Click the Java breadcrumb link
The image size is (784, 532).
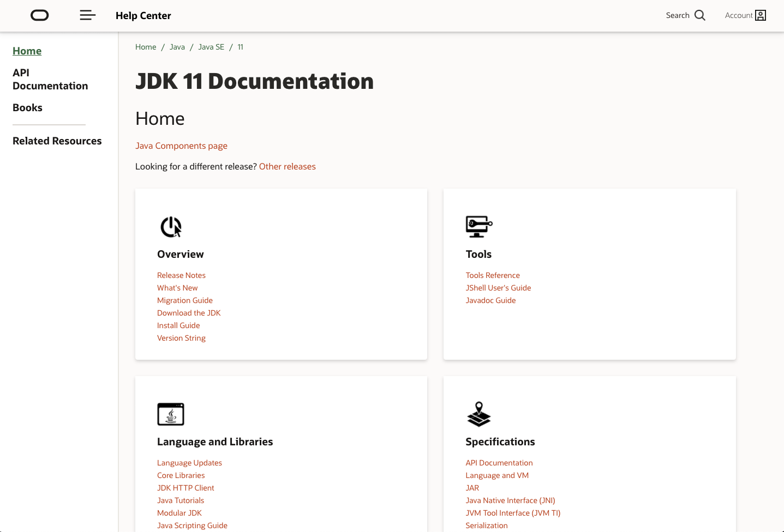pyautogui.click(x=177, y=47)
